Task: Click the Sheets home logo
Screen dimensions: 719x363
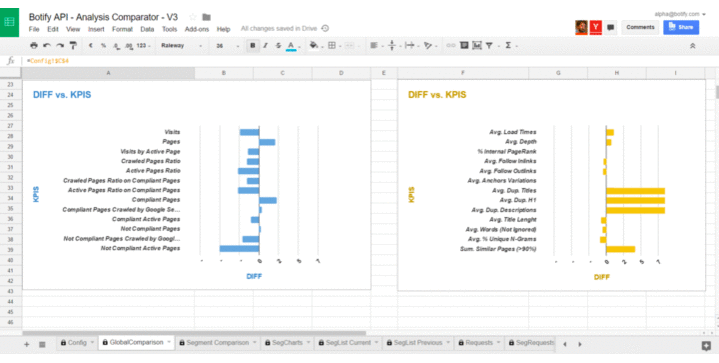Action: [x=9, y=22]
